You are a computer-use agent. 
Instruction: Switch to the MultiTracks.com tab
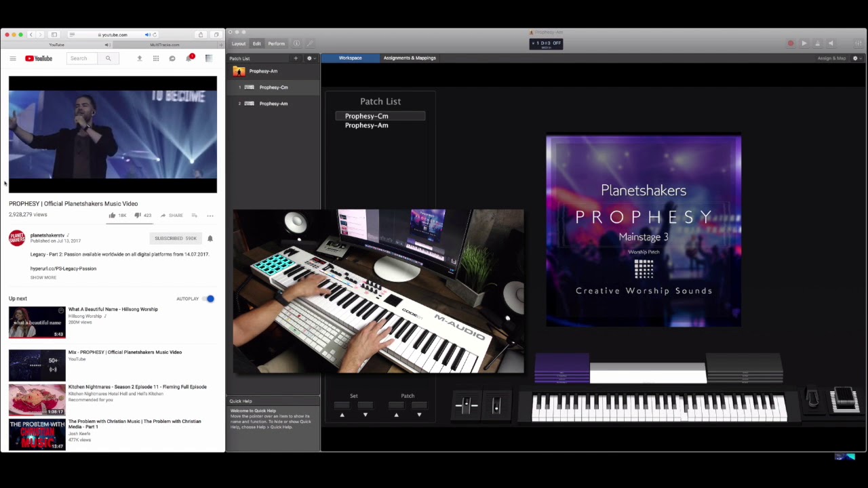[x=165, y=45]
